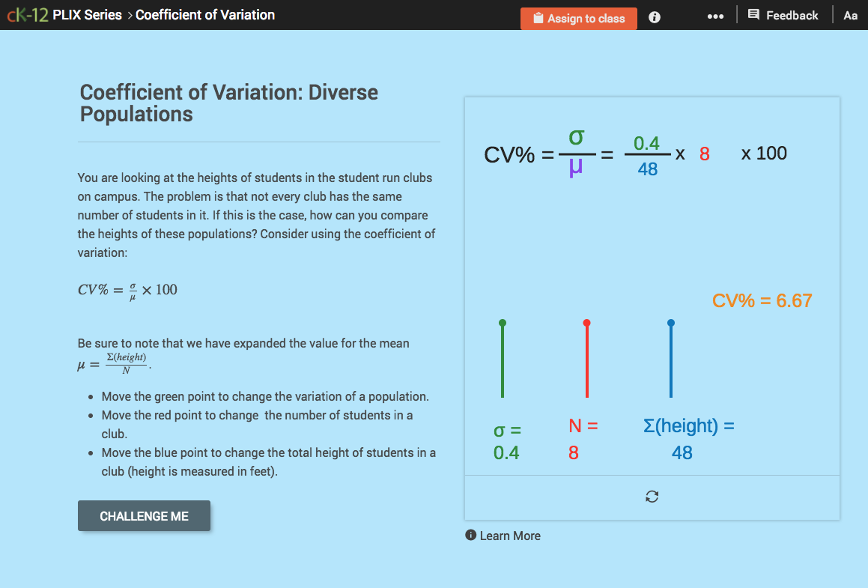The height and width of the screenshot is (588, 868).
Task: Click the Learn More text link
Action: (511, 536)
